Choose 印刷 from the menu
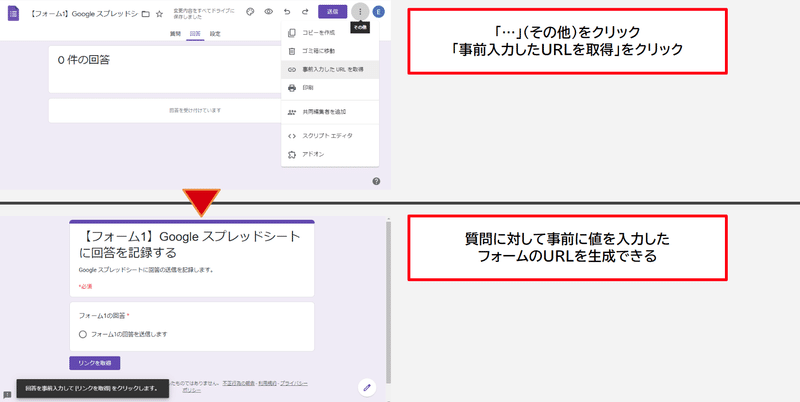The image size is (800, 402). (x=330, y=88)
